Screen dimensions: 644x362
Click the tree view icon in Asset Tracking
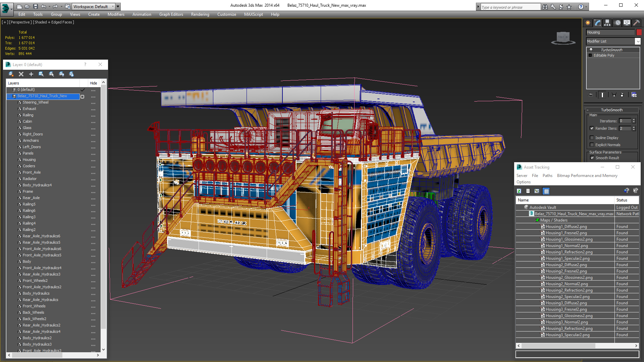pyautogui.click(x=537, y=191)
